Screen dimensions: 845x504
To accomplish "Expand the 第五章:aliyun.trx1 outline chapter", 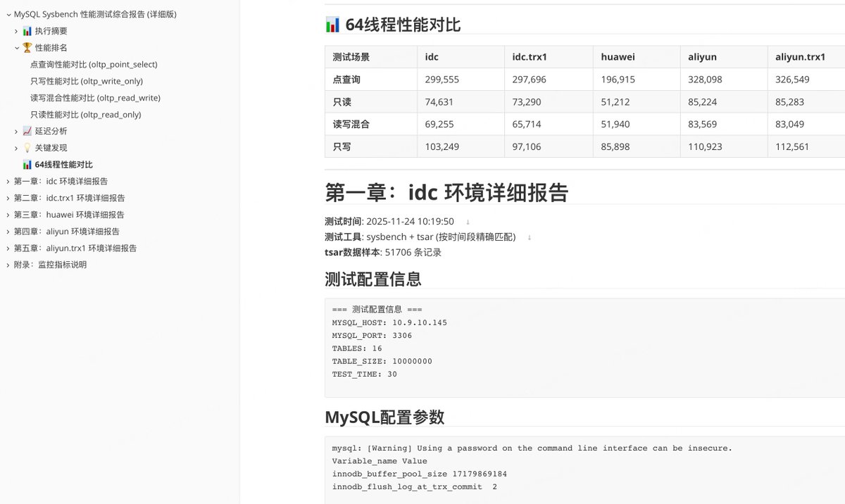I will point(8,248).
